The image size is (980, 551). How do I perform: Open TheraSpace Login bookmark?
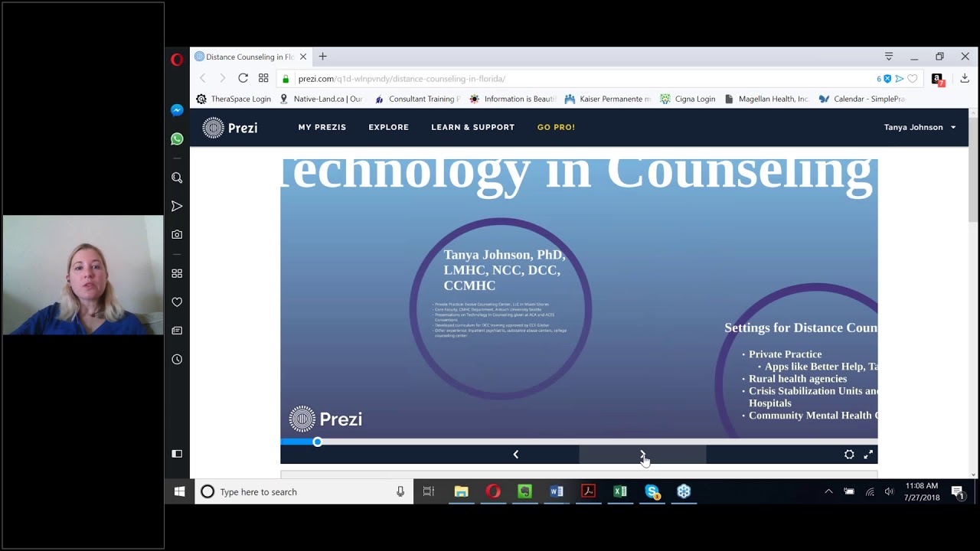coord(234,99)
